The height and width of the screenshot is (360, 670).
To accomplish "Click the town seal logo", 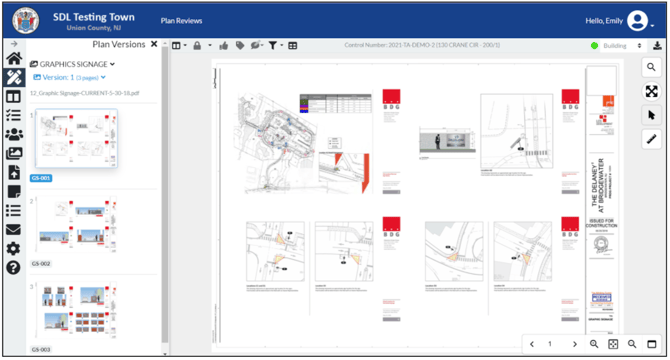I will (26, 20).
